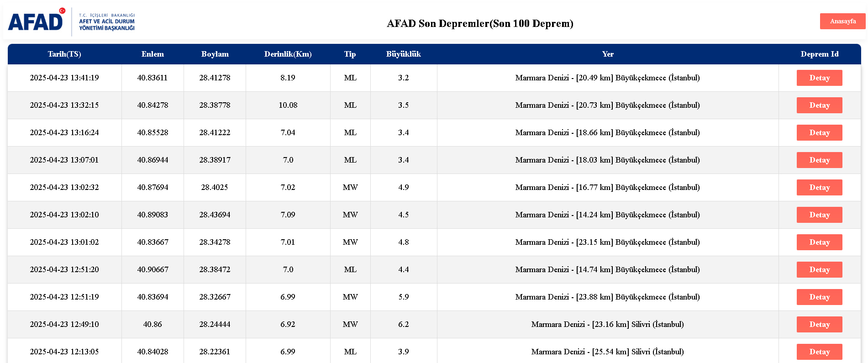Open Detay for 12:13:05 earthquake
Image resolution: width=868 pixels, height=363 pixels.
(x=819, y=352)
